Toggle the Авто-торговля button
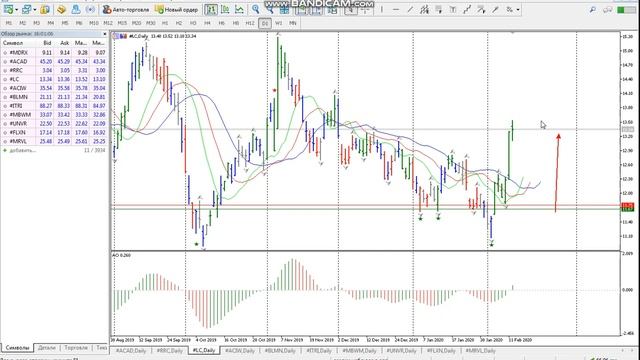Screen dimensions: 640x360 126,9
